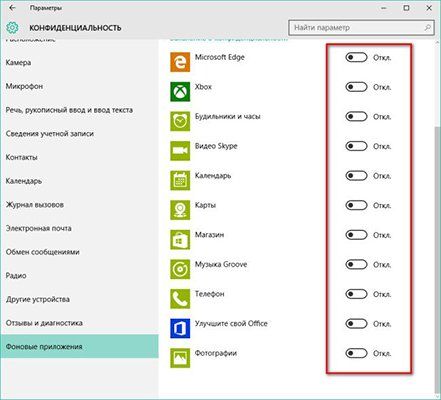Image resolution: width=441 pixels, height=400 pixels.
Task: Click the Музыка Groove app name
Action: pyautogui.click(x=221, y=264)
